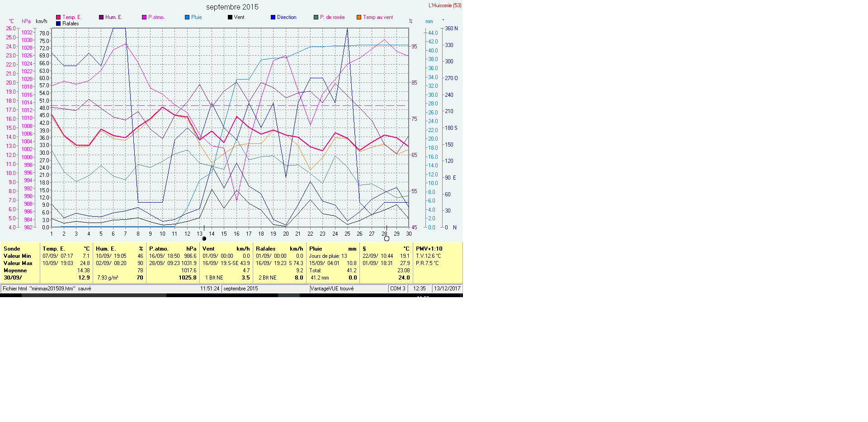Select the "Direction" legend label
This screenshot has height=422, width=868.
point(287,17)
